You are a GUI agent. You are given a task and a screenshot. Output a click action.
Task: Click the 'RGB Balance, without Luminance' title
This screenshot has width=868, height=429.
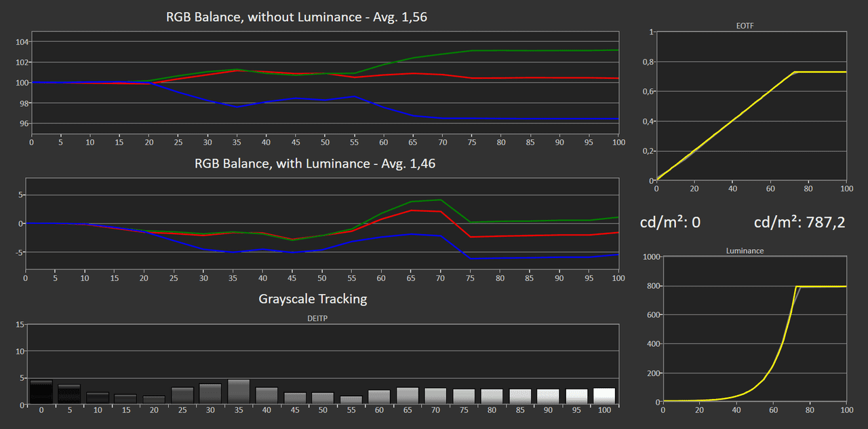click(x=296, y=17)
